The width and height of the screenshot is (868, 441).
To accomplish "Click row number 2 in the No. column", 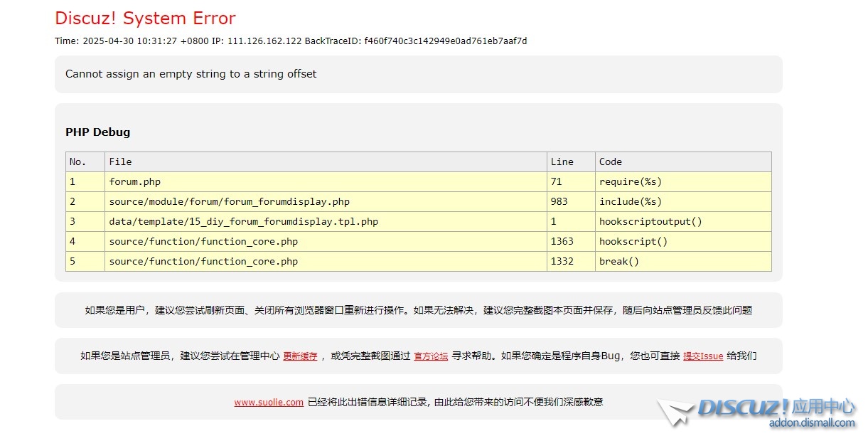I will (x=85, y=201).
